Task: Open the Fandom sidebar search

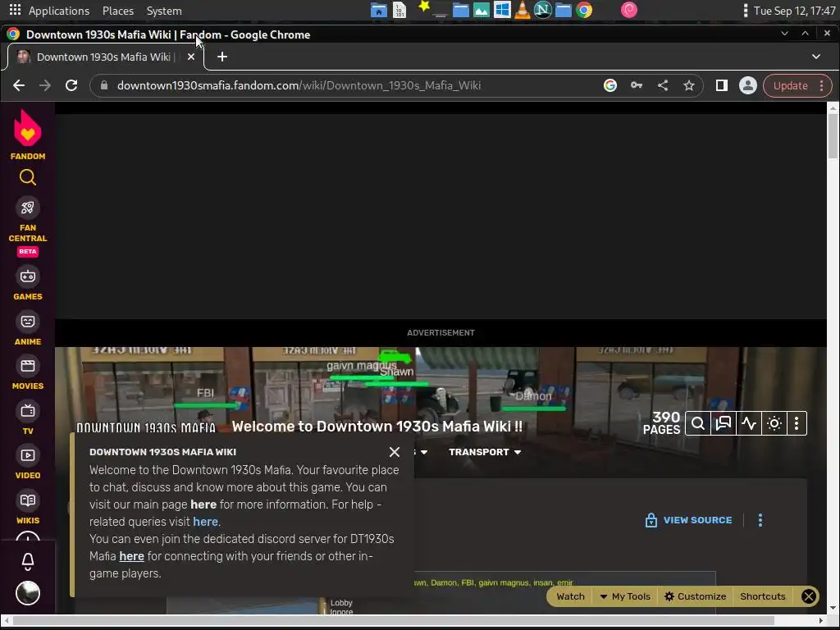Action: pos(28,177)
